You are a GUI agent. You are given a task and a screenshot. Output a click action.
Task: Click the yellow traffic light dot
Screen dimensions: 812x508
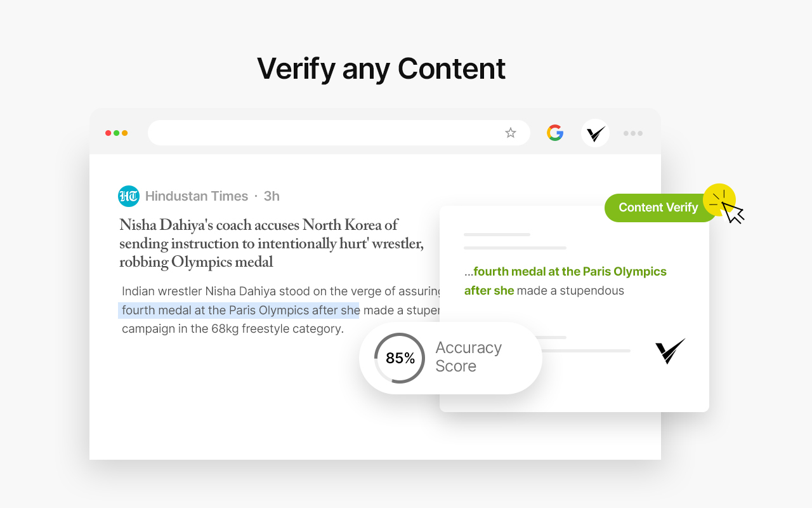pos(124,133)
